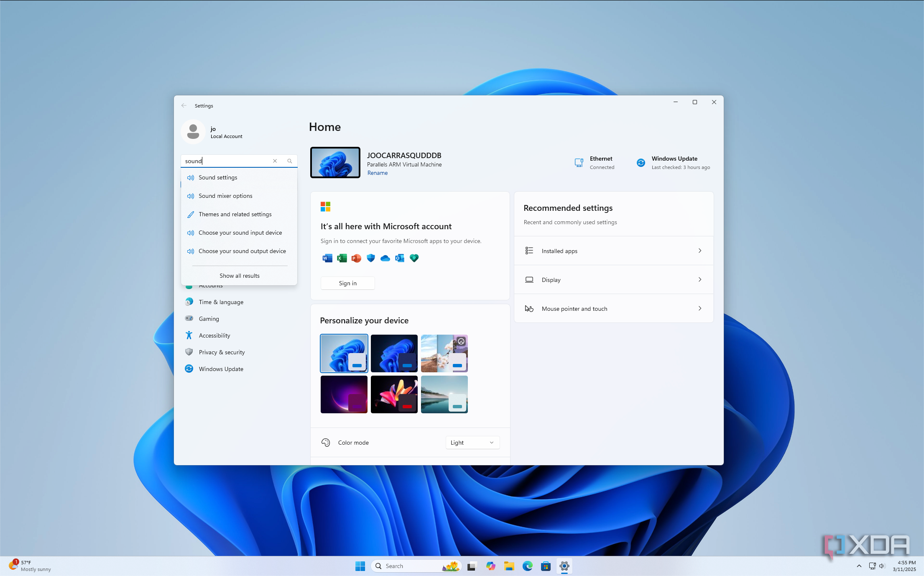Choose your sound input device result

point(239,233)
